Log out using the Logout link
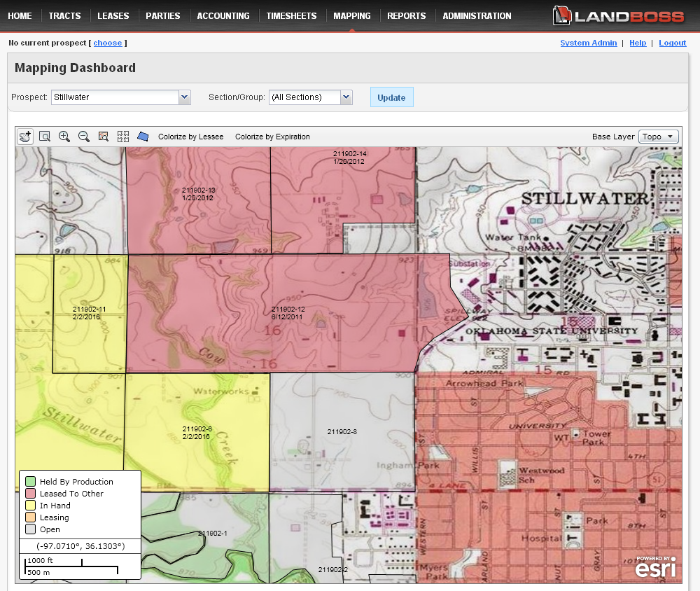The width and height of the screenshot is (700, 591). coord(672,43)
